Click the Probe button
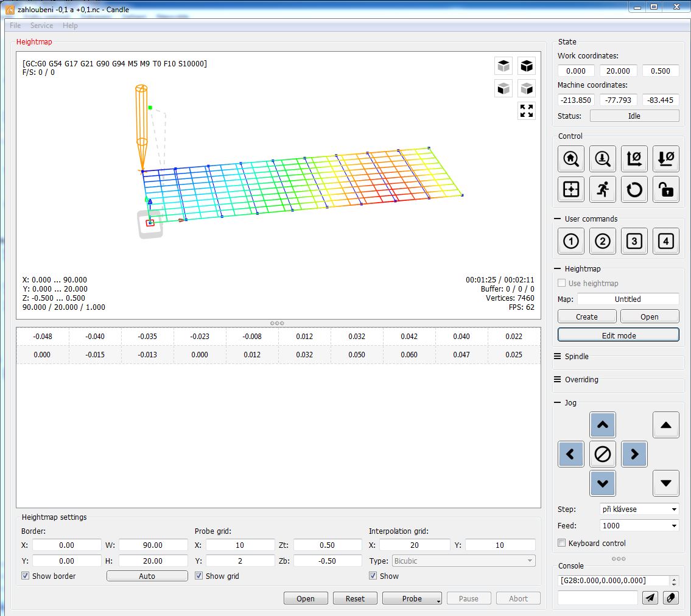The height and width of the screenshot is (616, 691). point(412,598)
